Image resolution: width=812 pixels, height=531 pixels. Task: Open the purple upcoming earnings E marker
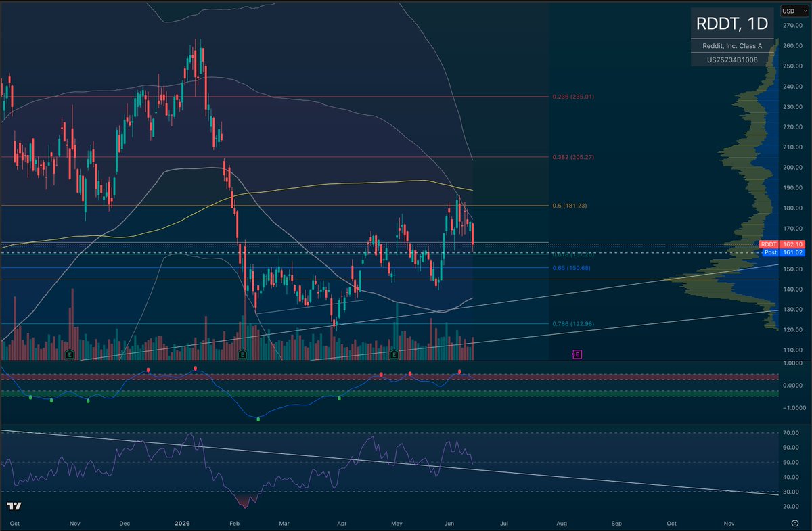[x=577, y=354]
